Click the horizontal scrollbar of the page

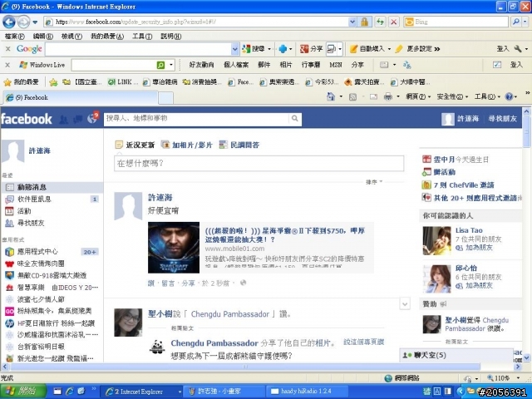tap(245, 367)
